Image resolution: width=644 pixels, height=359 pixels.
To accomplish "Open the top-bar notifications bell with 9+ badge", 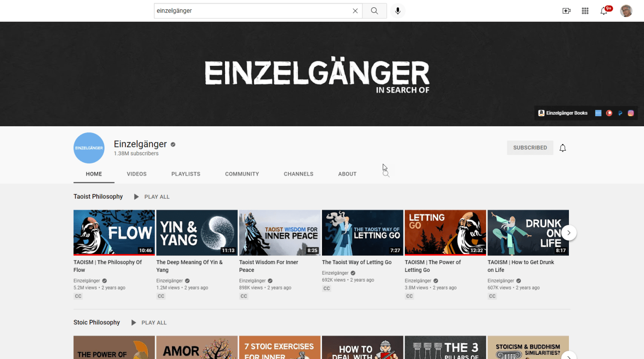I will 604,11.
